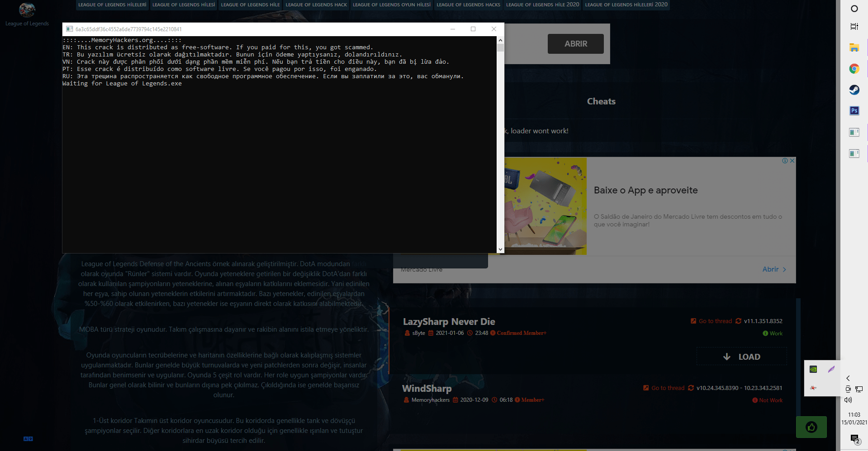Close the console window

click(494, 29)
